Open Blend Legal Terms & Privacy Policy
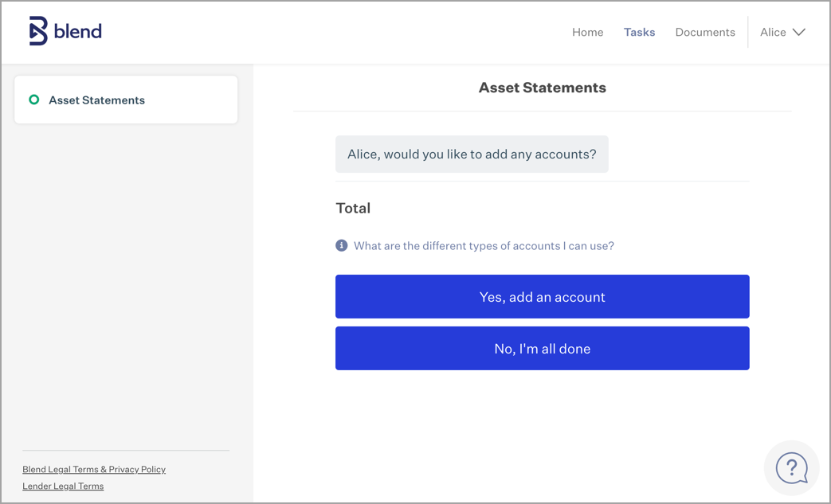The image size is (831, 504). [x=94, y=469]
